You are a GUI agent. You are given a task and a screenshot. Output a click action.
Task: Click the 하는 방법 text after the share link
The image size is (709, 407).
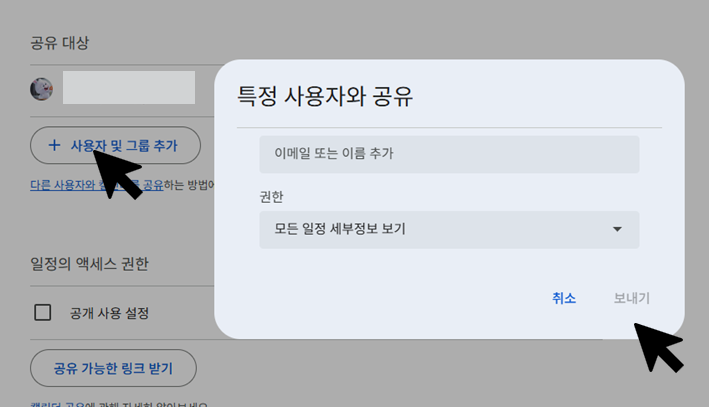point(187,185)
